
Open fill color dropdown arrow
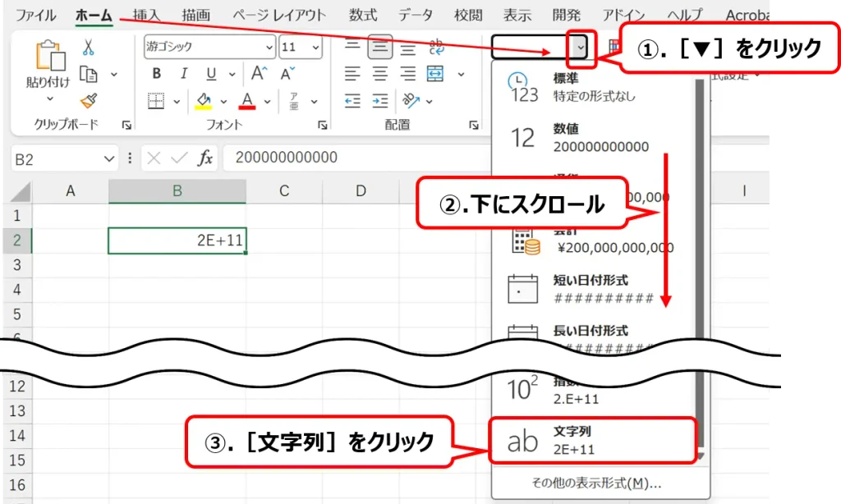(x=223, y=101)
